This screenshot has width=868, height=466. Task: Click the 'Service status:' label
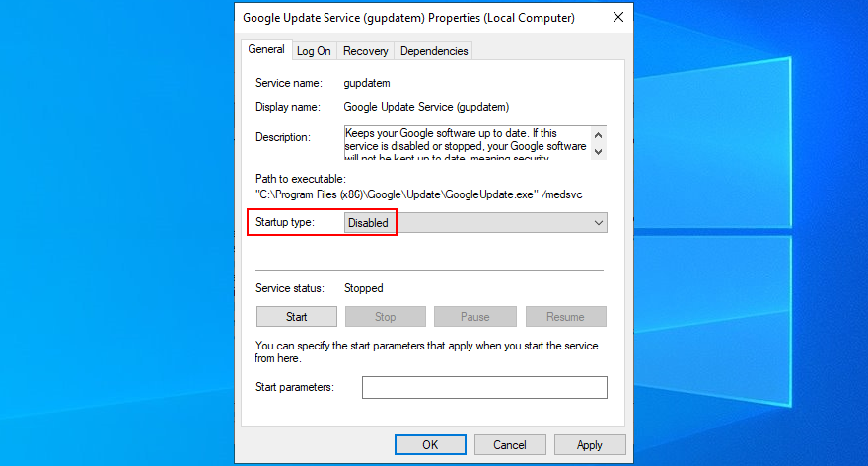coord(290,288)
